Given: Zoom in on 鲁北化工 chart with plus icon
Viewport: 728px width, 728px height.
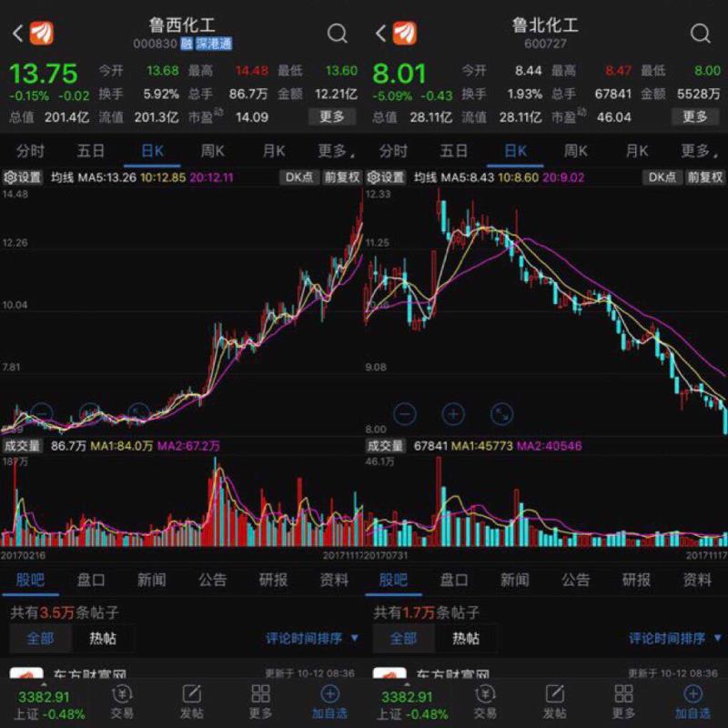Looking at the screenshot, I should click(452, 414).
